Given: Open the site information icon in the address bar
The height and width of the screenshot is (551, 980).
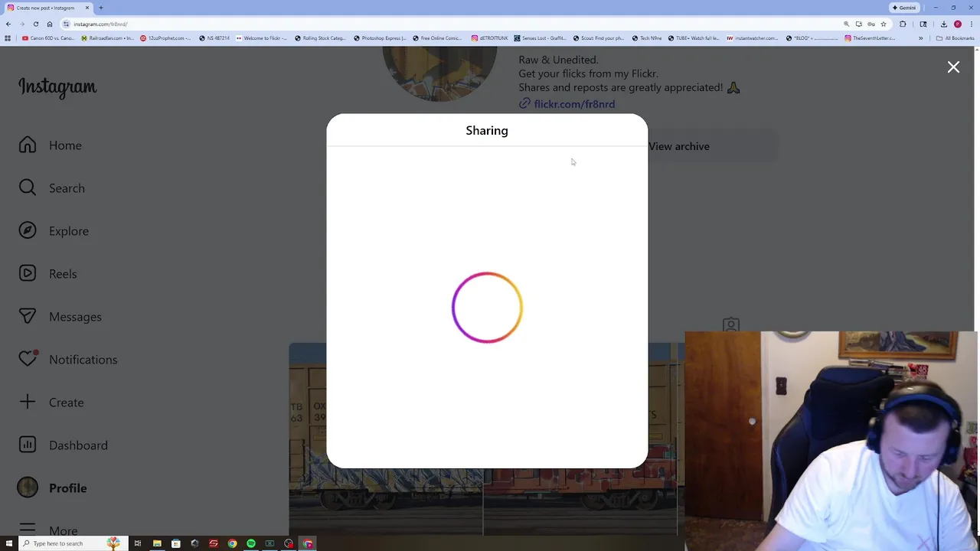Looking at the screenshot, I should (67, 24).
